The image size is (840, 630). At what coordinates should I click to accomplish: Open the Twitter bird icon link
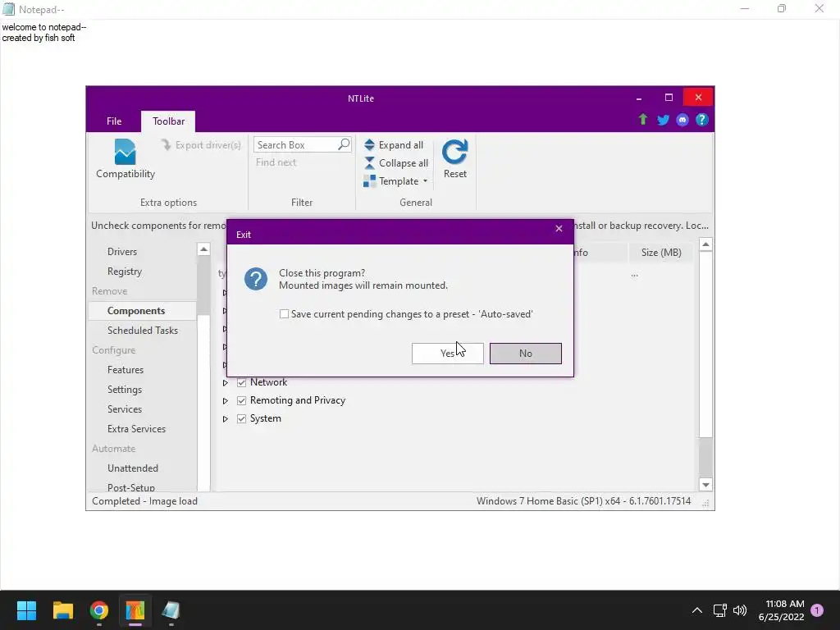click(x=663, y=120)
